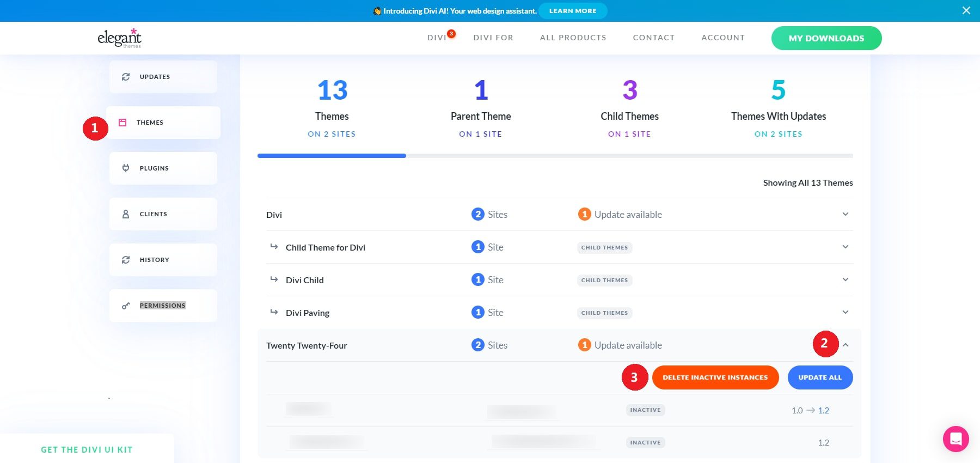Click the '1.0 → 1.2' version text
The width and height of the screenshot is (980, 463).
(810, 410)
